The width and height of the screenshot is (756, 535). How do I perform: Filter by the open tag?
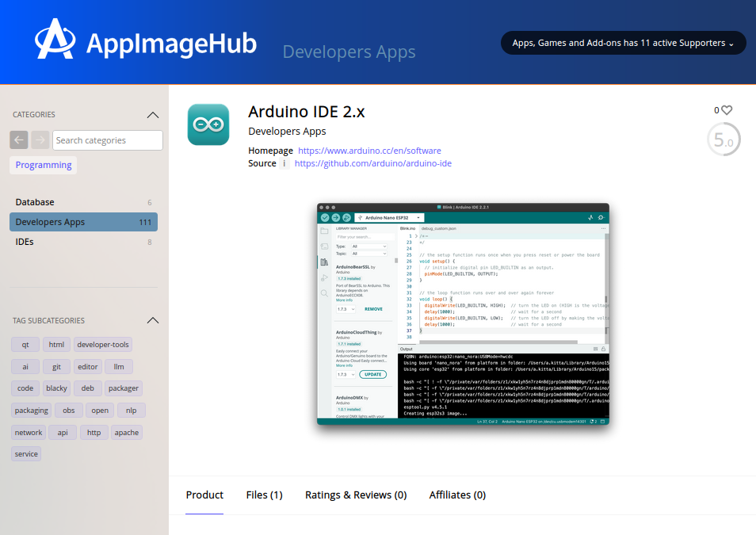pos(100,411)
